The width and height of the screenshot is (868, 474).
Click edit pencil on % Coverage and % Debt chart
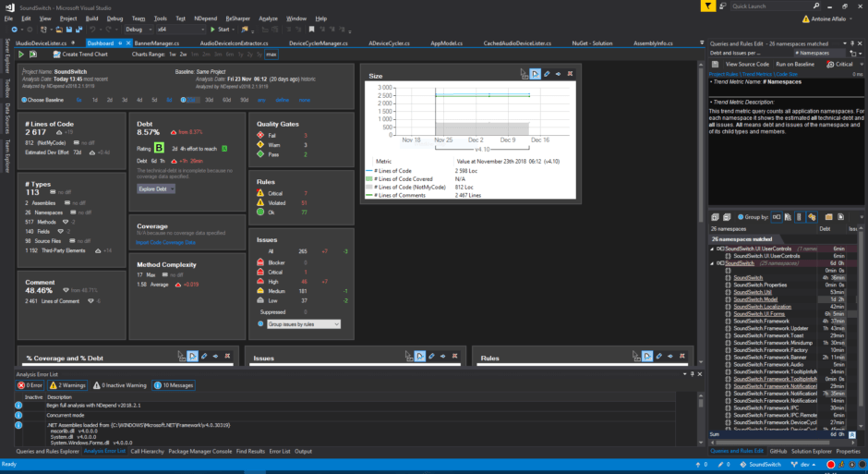(x=204, y=356)
